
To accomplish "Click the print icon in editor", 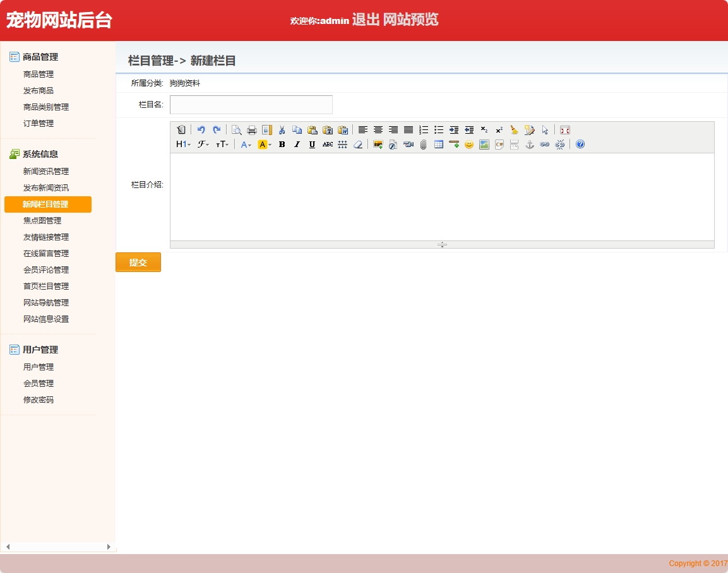I will tap(251, 130).
